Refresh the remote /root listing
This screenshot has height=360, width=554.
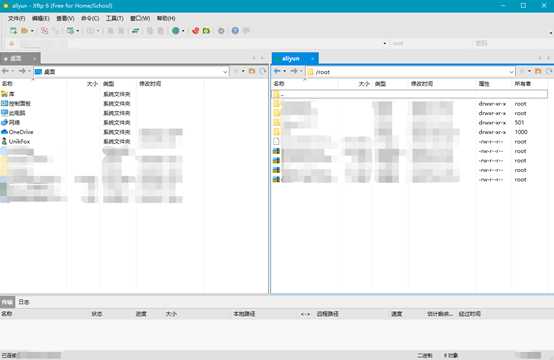pyautogui.click(x=549, y=71)
